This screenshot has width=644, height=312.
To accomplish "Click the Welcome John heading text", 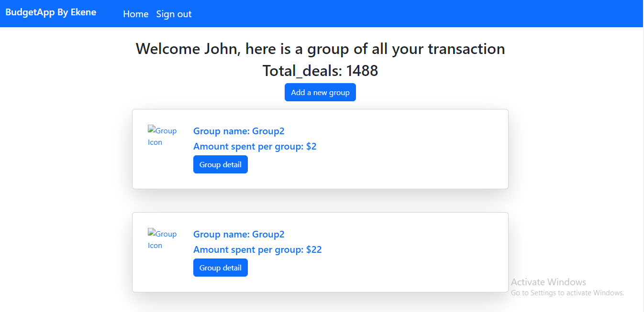I will [x=320, y=49].
